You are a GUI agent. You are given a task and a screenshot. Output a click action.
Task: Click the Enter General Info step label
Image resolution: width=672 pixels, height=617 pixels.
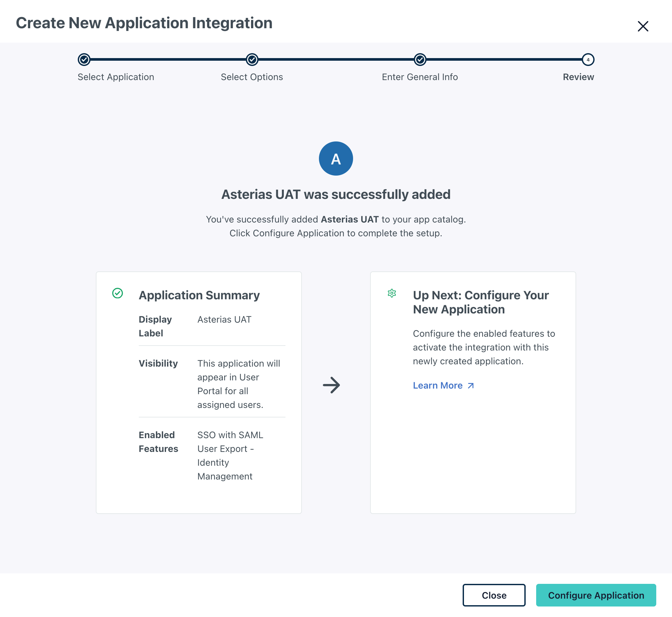(x=420, y=77)
